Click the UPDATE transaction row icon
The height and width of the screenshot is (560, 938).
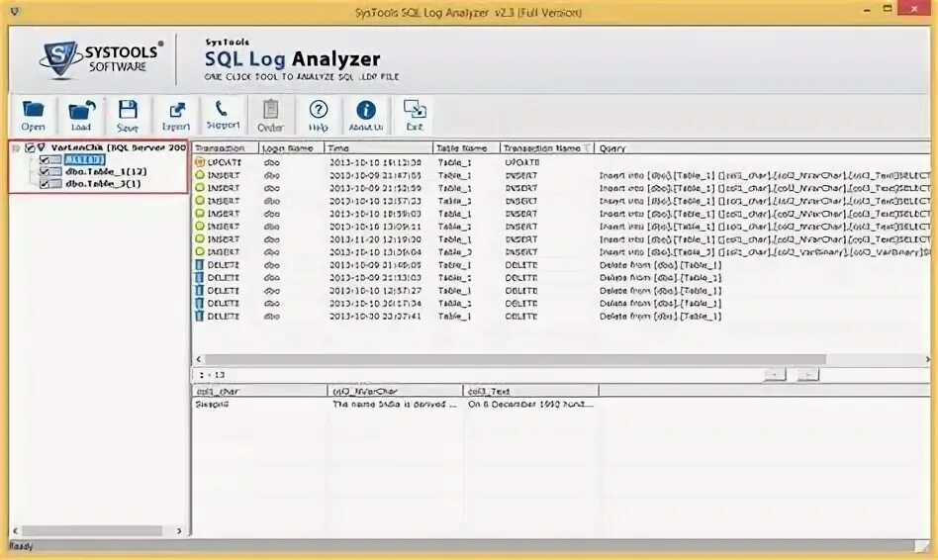(200, 162)
